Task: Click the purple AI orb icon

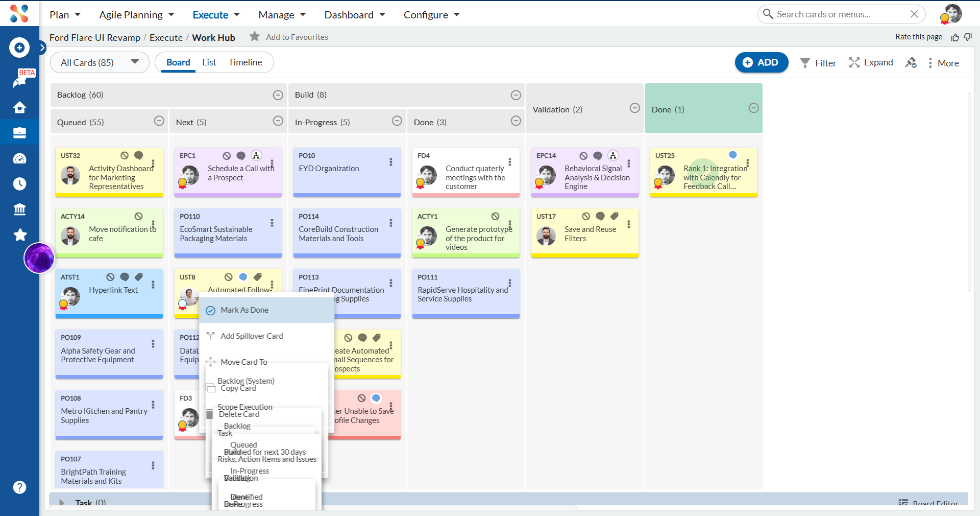Action: click(x=39, y=258)
